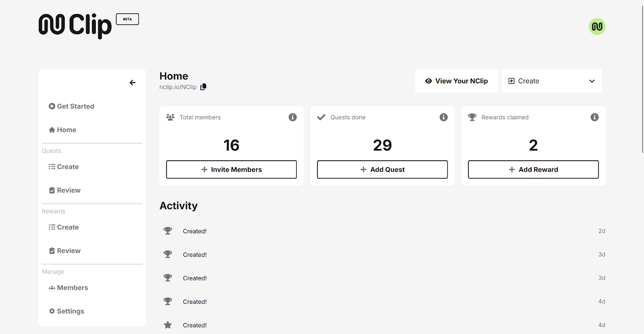
Task: Click the Rewards claimed trophy icon
Action: click(472, 117)
